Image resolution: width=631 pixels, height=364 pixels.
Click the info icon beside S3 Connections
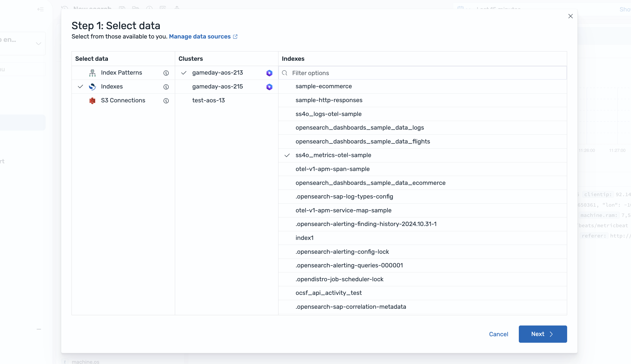[166, 101]
